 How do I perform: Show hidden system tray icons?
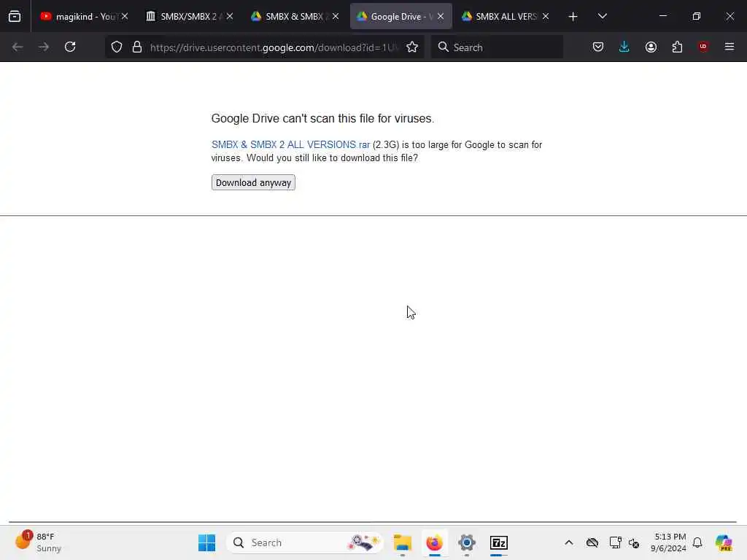[x=569, y=542]
